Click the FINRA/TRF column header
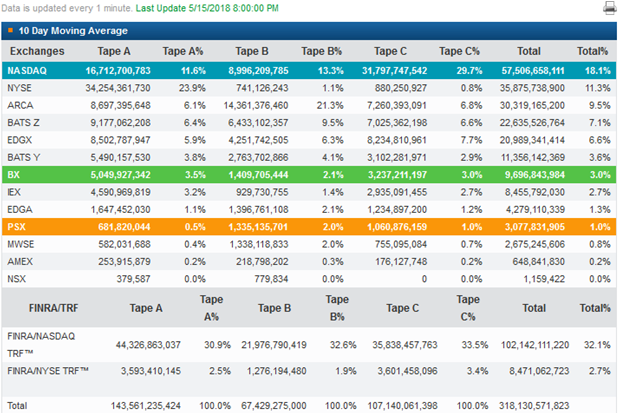The height and width of the screenshot is (413, 619). click(53, 308)
